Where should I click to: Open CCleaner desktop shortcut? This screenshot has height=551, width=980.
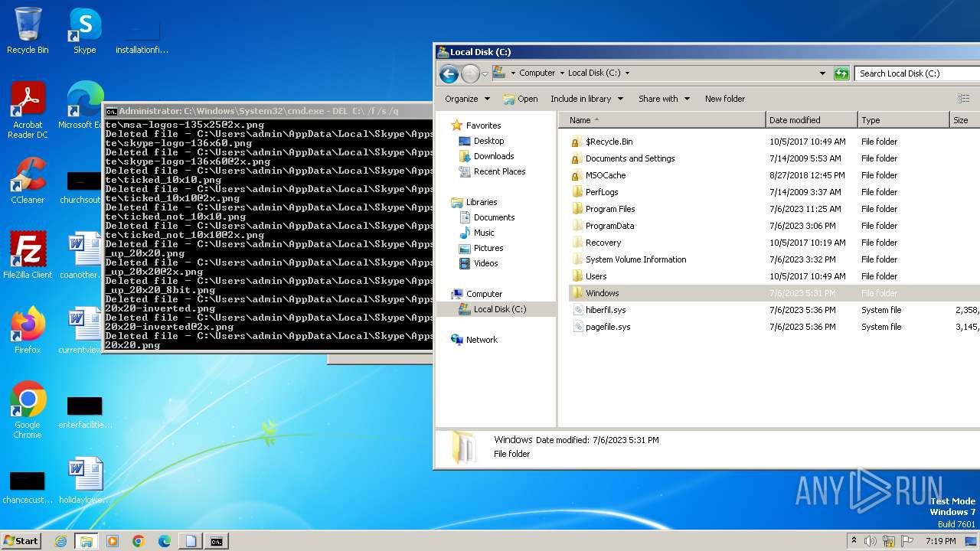(x=28, y=180)
